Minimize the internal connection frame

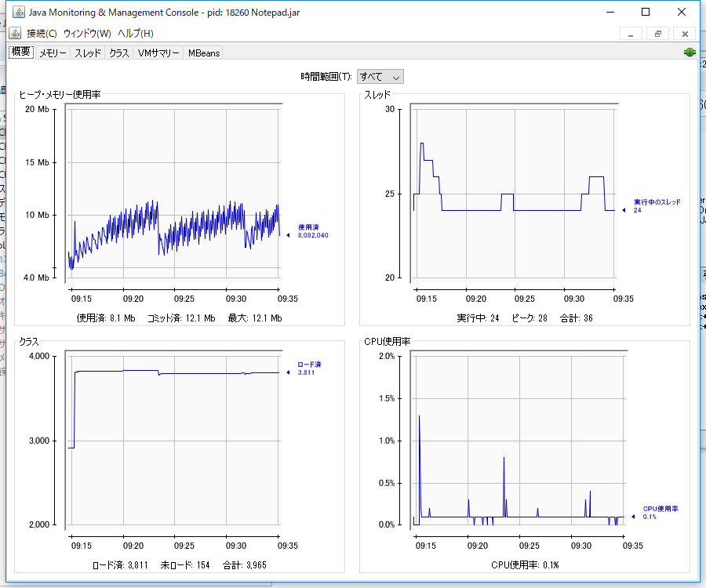pyautogui.click(x=631, y=34)
